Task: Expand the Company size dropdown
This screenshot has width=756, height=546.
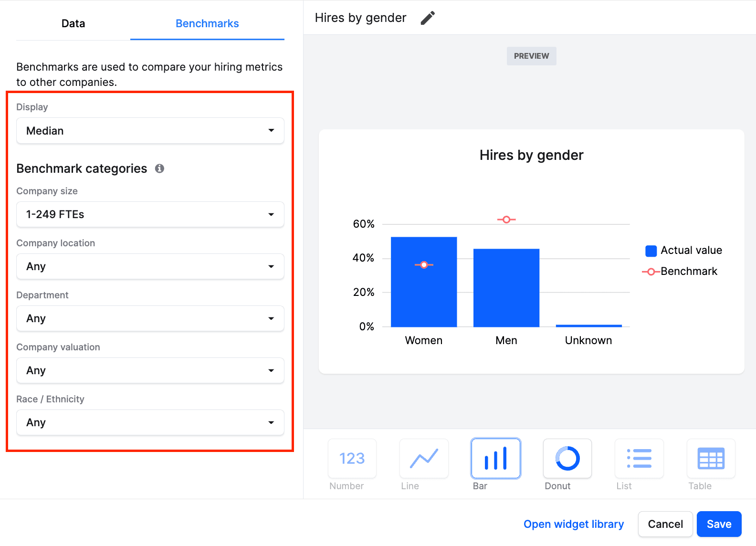Action: pyautogui.click(x=150, y=214)
